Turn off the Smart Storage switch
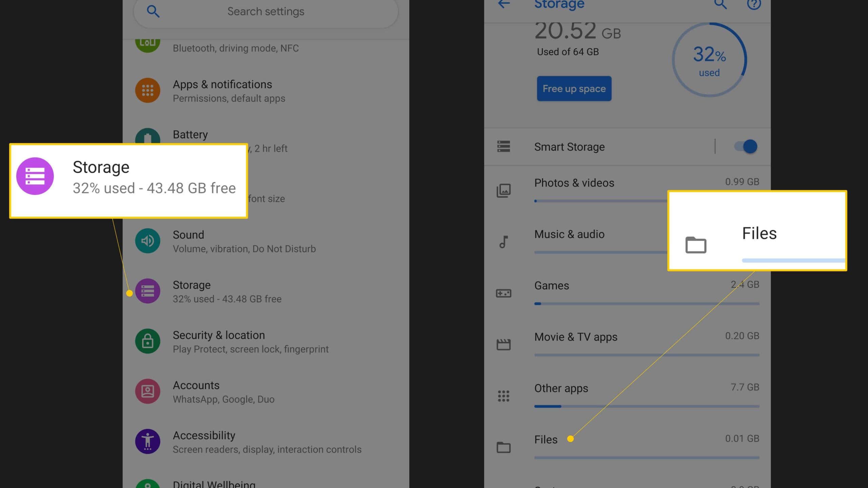The height and width of the screenshot is (488, 868). coord(746,146)
